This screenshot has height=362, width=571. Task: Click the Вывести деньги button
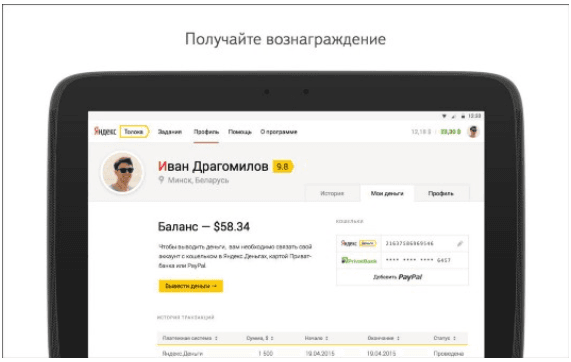click(x=191, y=286)
